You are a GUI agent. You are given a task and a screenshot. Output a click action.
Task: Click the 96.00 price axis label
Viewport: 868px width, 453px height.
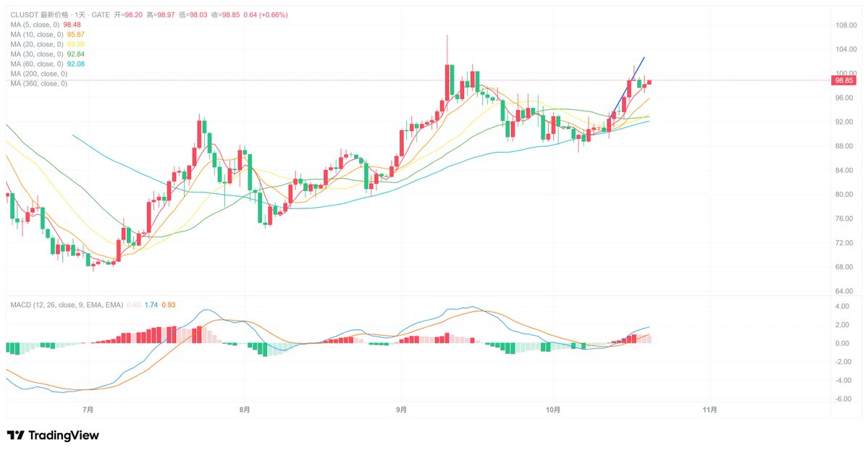coord(844,98)
